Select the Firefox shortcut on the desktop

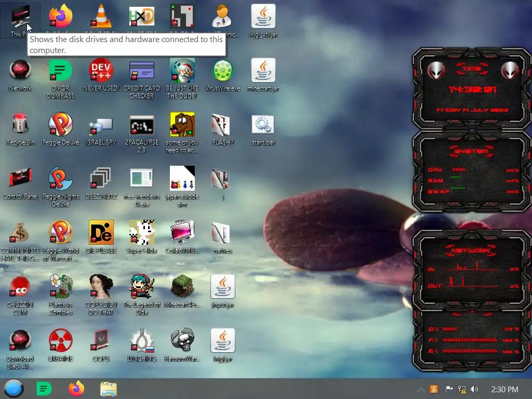coord(60,16)
